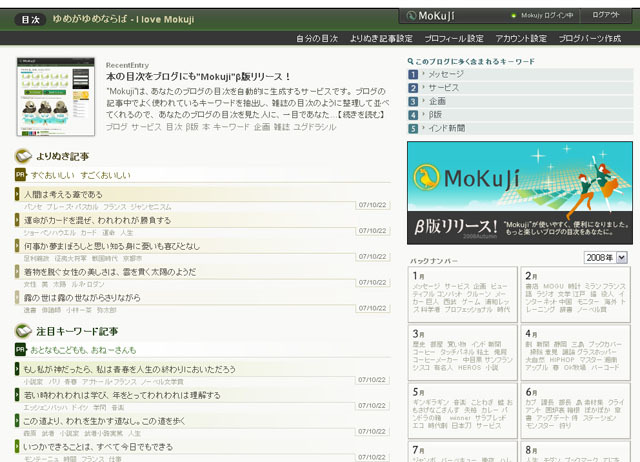Click 【続きを読む】 link
640x462 pixels.
coord(361,115)
